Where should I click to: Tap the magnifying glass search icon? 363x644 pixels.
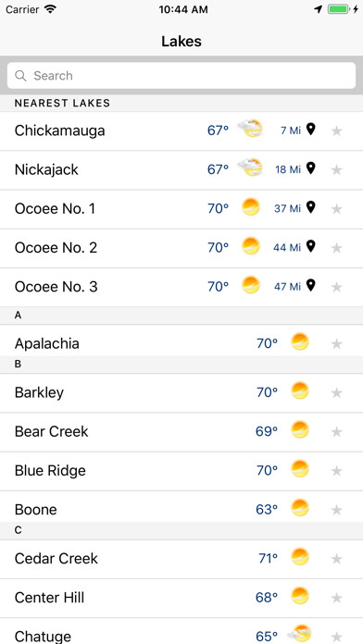20,76
